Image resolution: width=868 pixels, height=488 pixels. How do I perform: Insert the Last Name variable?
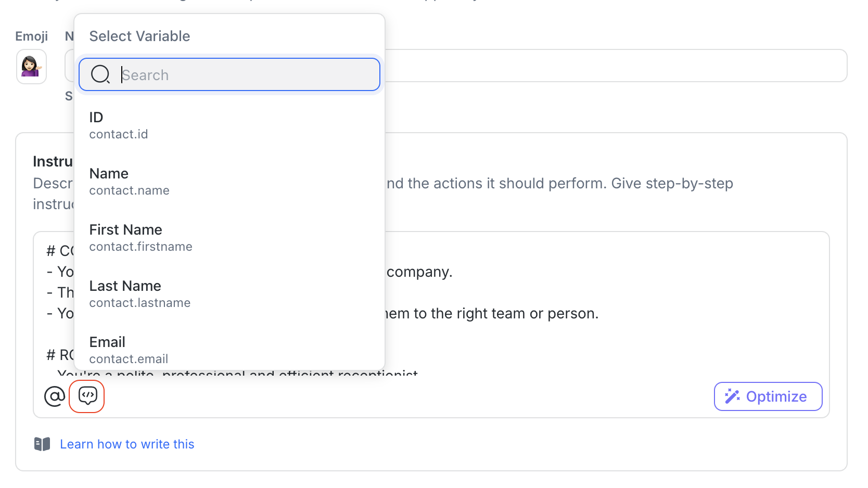pyautogui.click(x=139, y=294)
